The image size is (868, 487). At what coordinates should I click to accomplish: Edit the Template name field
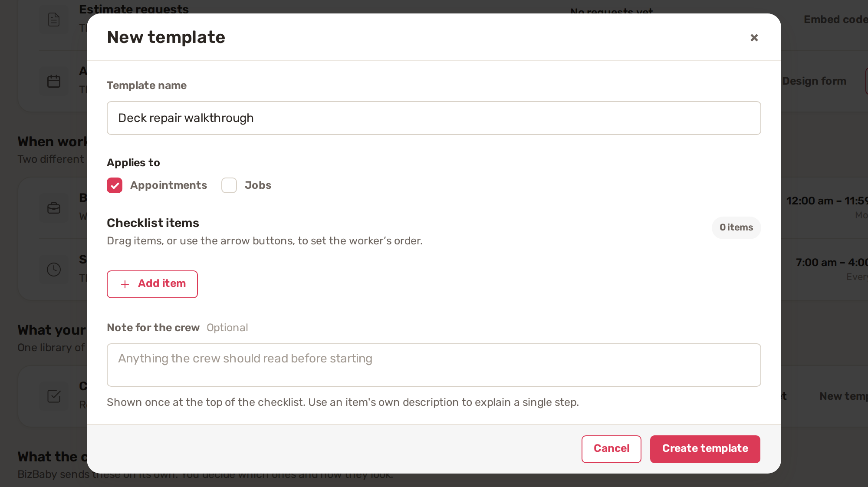(x=434, y=118)
